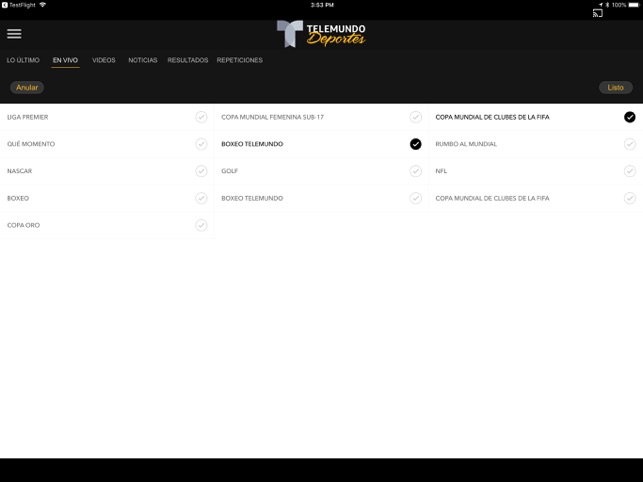Tap the Chromecast cast icon
This screenshot has width=643, height=482.
(597, 13)
